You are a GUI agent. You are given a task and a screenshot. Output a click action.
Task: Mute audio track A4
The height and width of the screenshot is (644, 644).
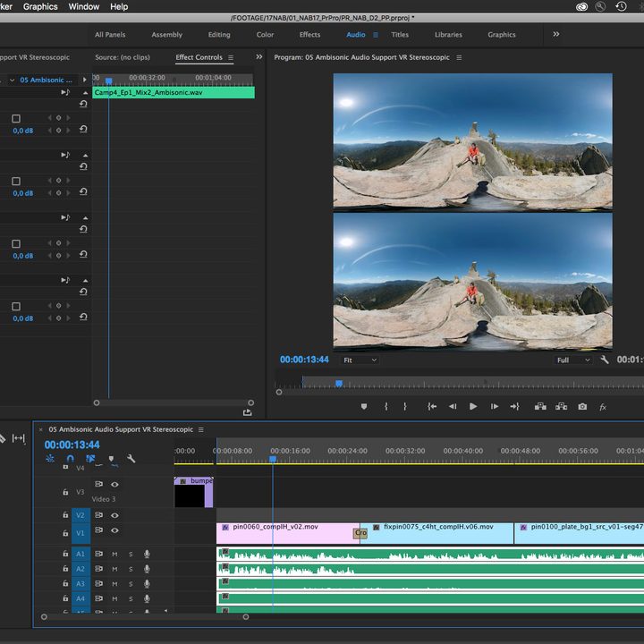(114, 598)
